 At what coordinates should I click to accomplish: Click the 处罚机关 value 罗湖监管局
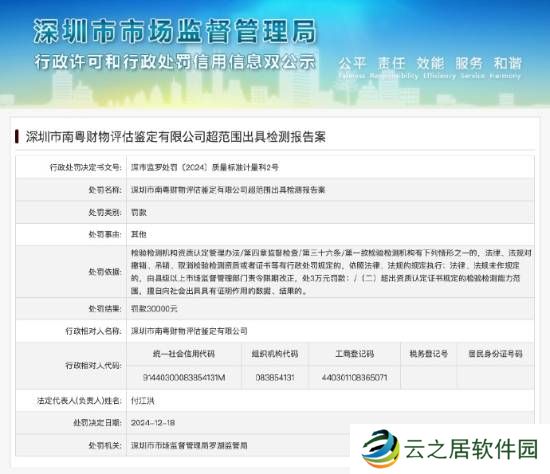[189, 445]
